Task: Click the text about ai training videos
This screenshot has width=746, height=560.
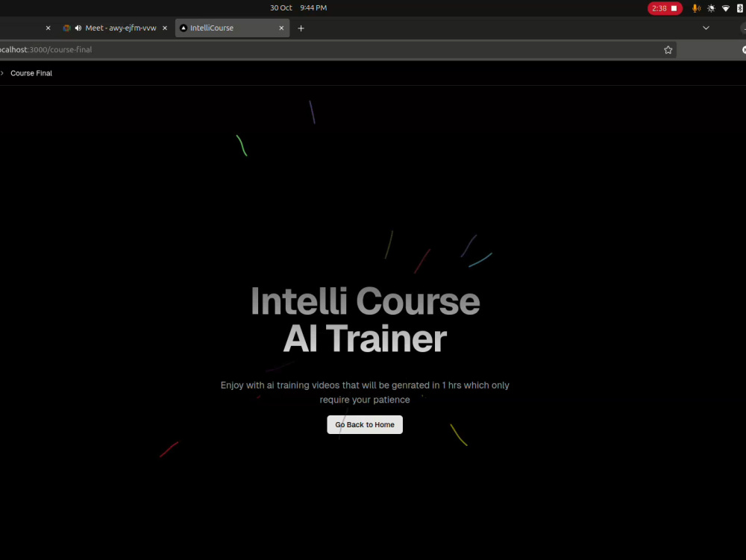Action: coord(365,392)
